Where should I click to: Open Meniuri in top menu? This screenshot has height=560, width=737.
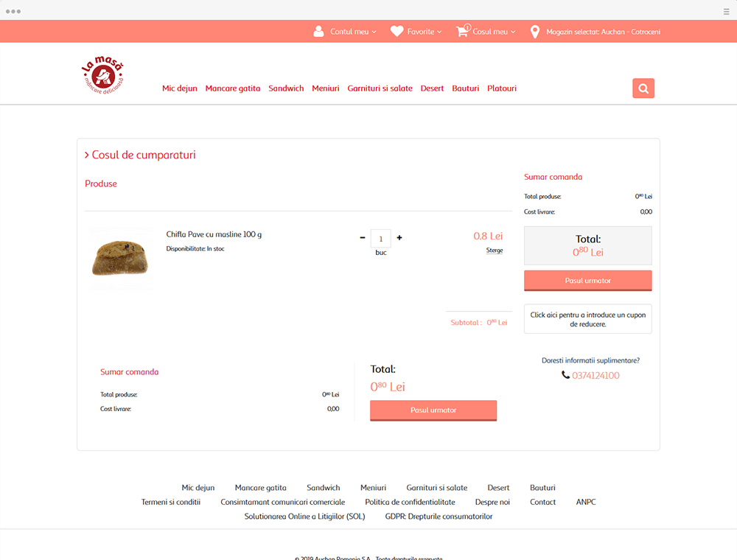click(326, 88)
